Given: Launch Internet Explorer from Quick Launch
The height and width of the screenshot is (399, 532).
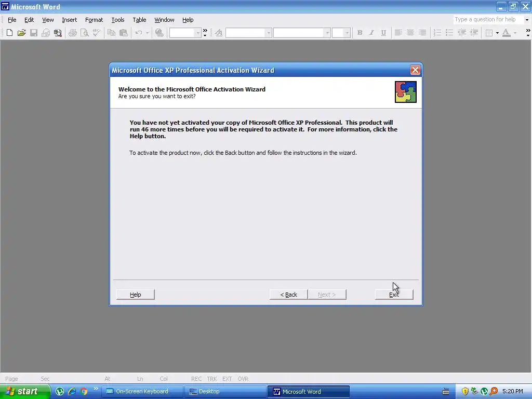Looking at the screenshot, I should (x=72, y=392).
